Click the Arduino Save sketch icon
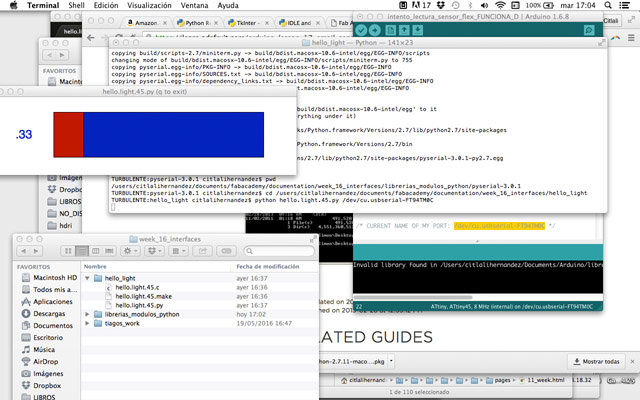640x400 pixels. tap(418, 30)
